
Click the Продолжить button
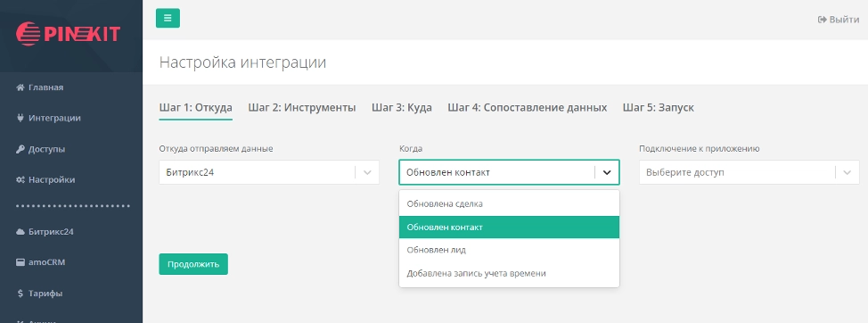[193, 264]
